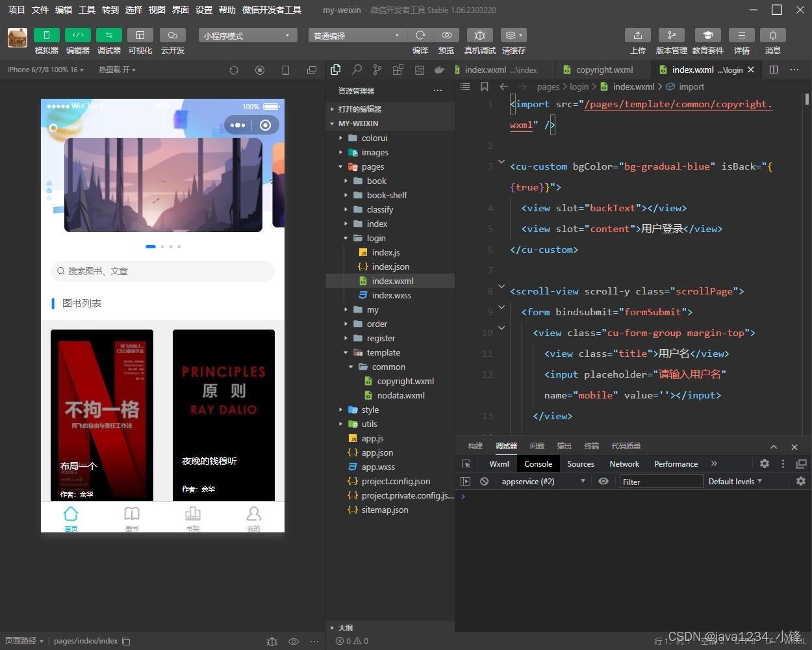Open the search icon in sidebar

[357, 70]
